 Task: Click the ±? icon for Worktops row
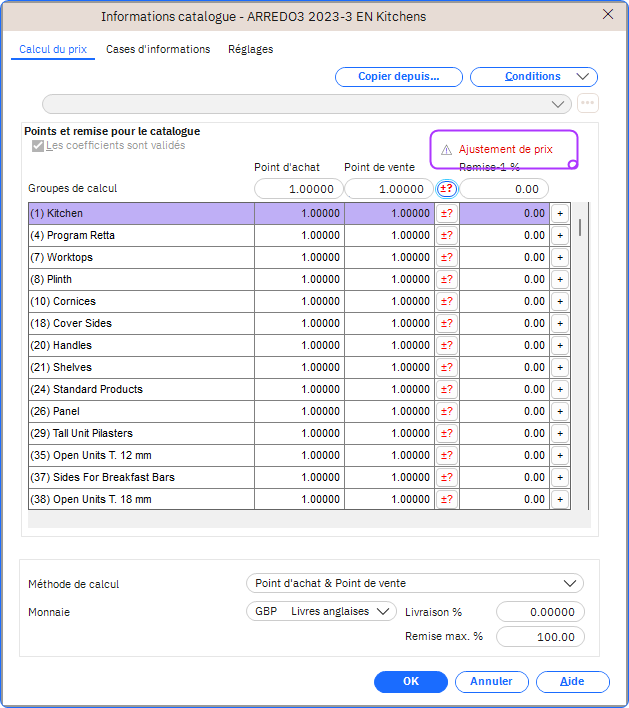point(447,257)
